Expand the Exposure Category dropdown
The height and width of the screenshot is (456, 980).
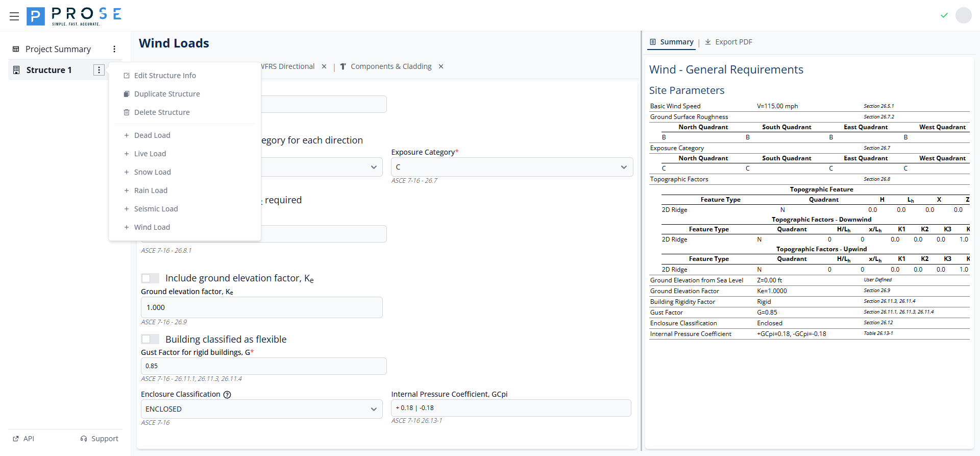(511, 167)
